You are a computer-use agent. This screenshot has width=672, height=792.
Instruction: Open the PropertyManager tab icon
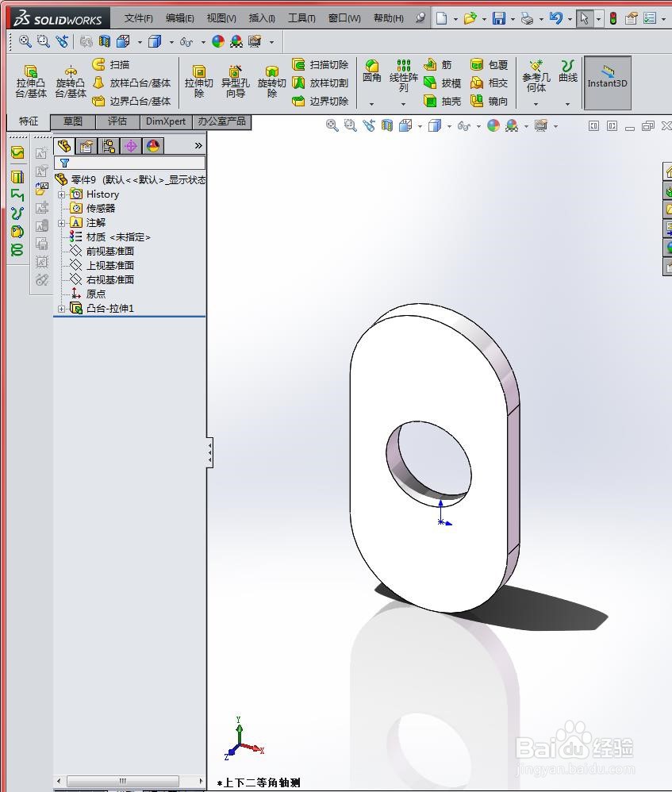point(86,146)
